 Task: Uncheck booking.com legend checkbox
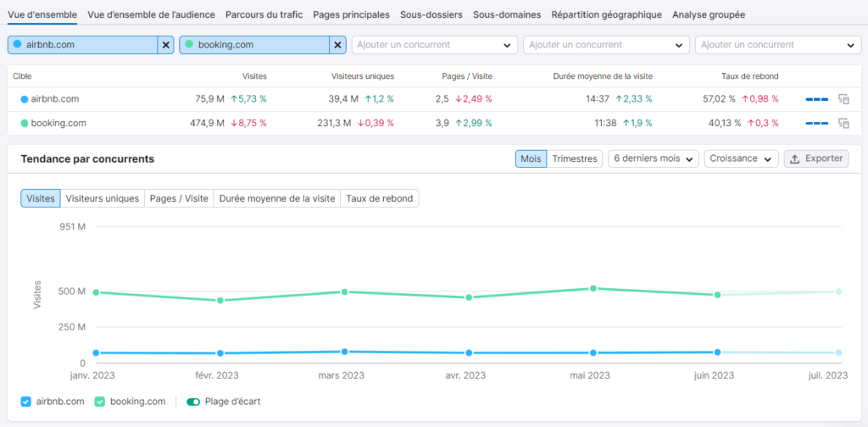[99, 402]
